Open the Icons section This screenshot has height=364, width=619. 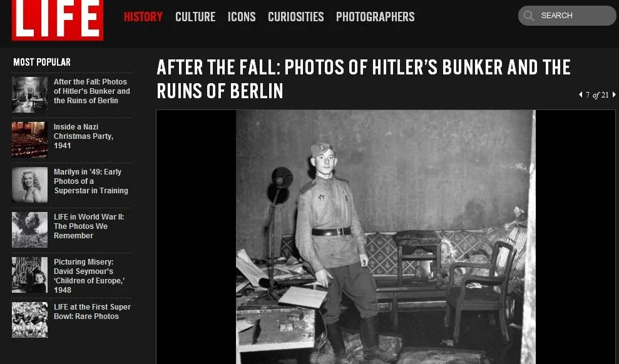(242, 17)
